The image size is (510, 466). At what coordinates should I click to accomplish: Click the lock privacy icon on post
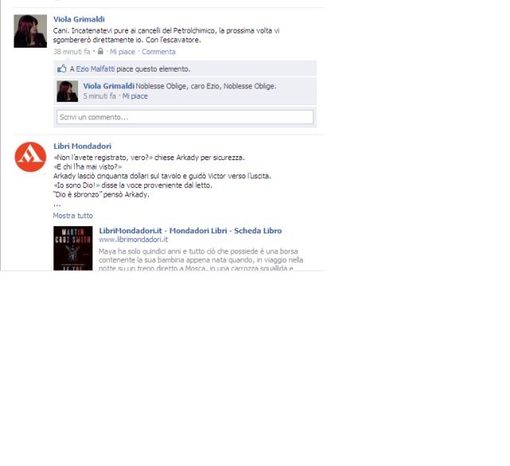100,51
